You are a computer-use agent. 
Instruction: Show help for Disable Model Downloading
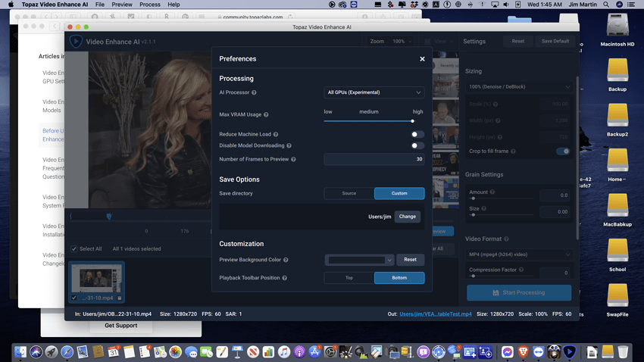[289, 145]
